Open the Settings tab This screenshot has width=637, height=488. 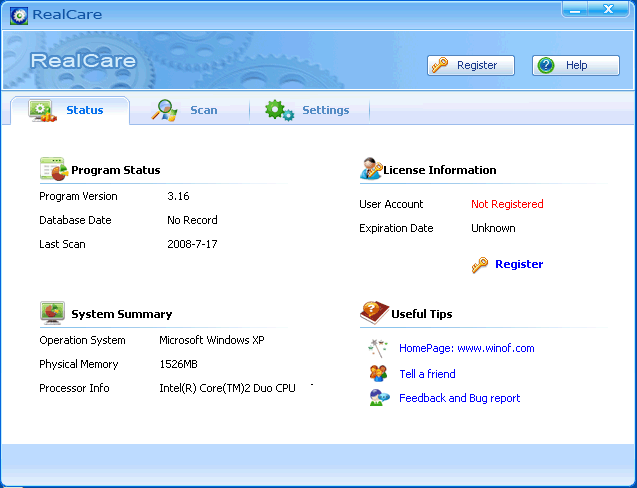[310, 110]
